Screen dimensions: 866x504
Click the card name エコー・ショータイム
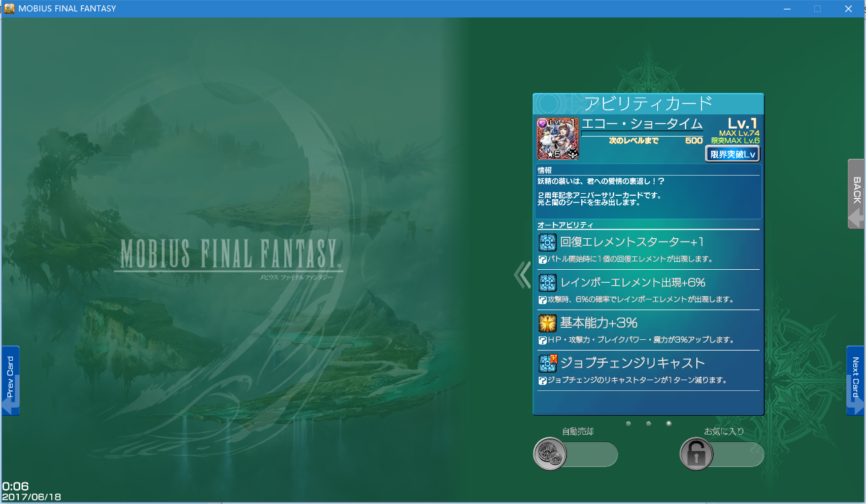(642, 124)
